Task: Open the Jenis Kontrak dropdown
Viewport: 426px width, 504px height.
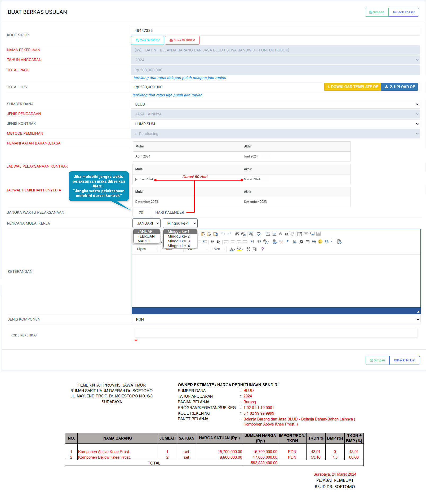Action: click(x=276, y=124)
